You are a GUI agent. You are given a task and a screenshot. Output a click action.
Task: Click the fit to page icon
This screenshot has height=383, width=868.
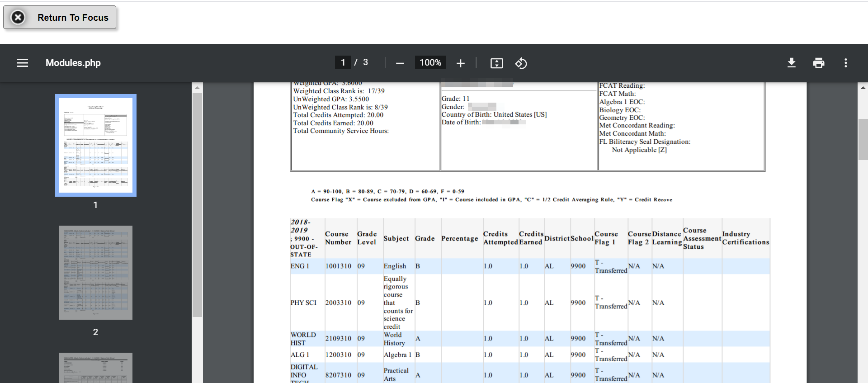tap(496, 63)
